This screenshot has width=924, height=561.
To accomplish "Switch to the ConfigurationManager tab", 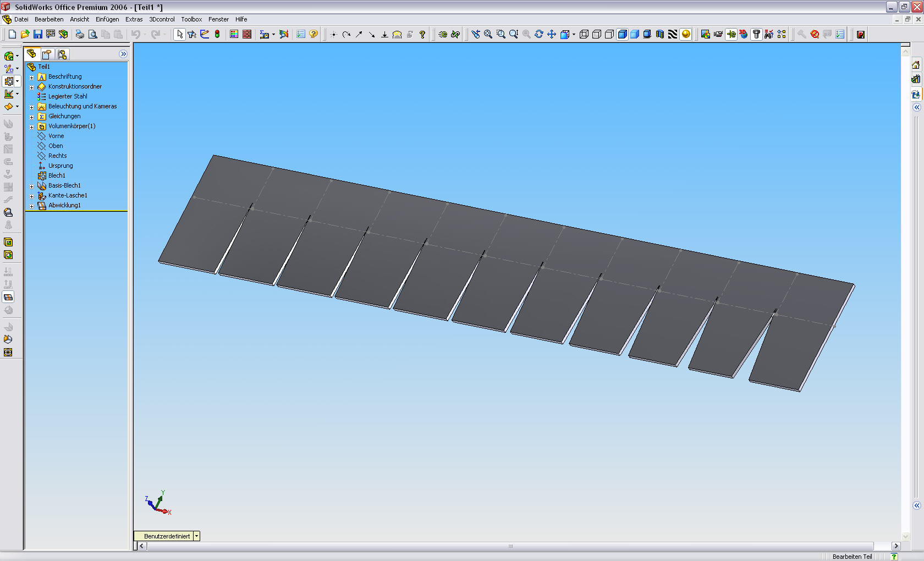I will tap(62, 54).
